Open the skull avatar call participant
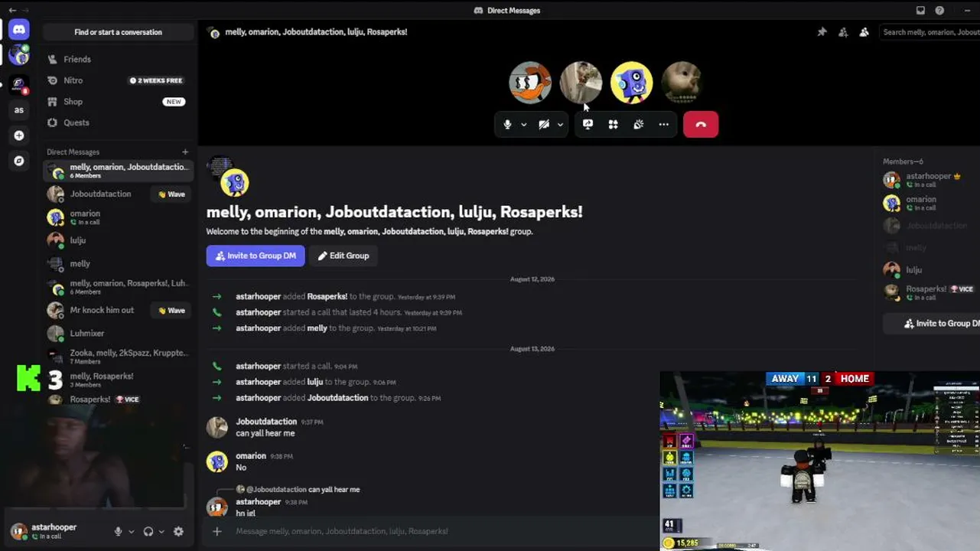The image size is (980, 551). 682,83
